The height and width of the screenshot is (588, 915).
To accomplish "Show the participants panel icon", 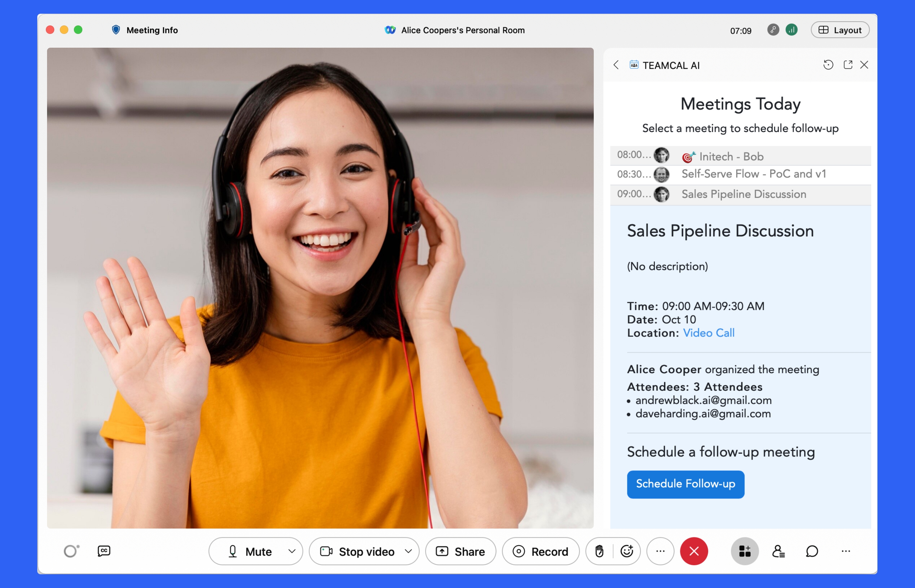I will pyautogui.click(x=778, y=551).
